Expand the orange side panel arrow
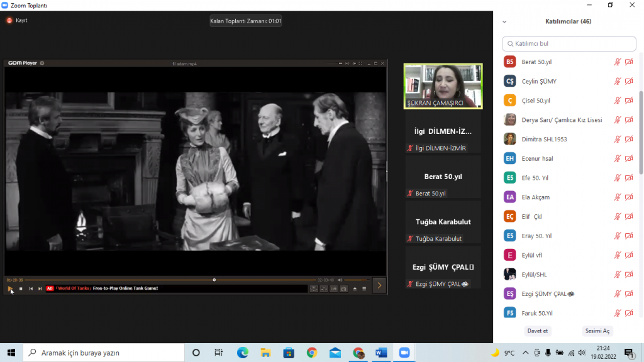The height and width of the screenshot is (362, 644). tap(379, 285)
